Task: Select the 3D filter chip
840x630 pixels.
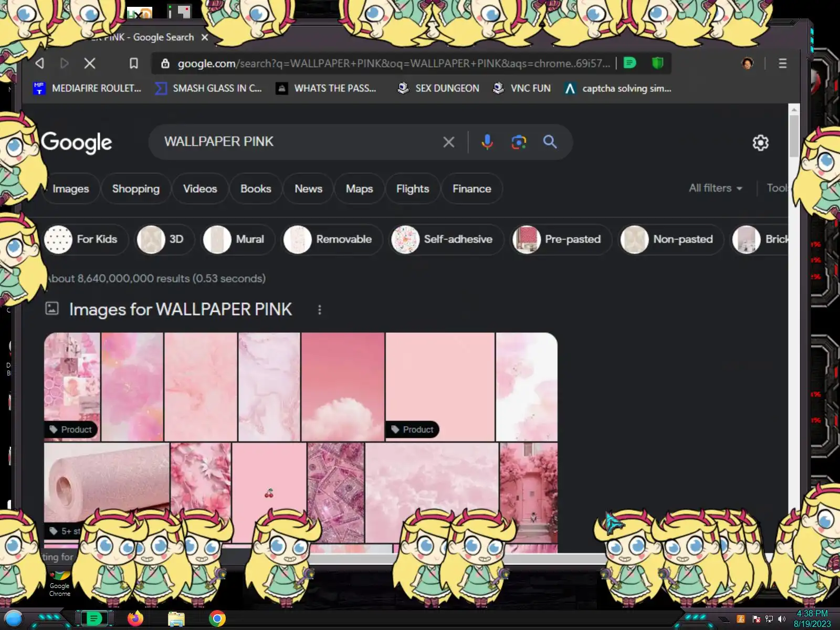Action: pyautogui.click(x=164, y=239)
